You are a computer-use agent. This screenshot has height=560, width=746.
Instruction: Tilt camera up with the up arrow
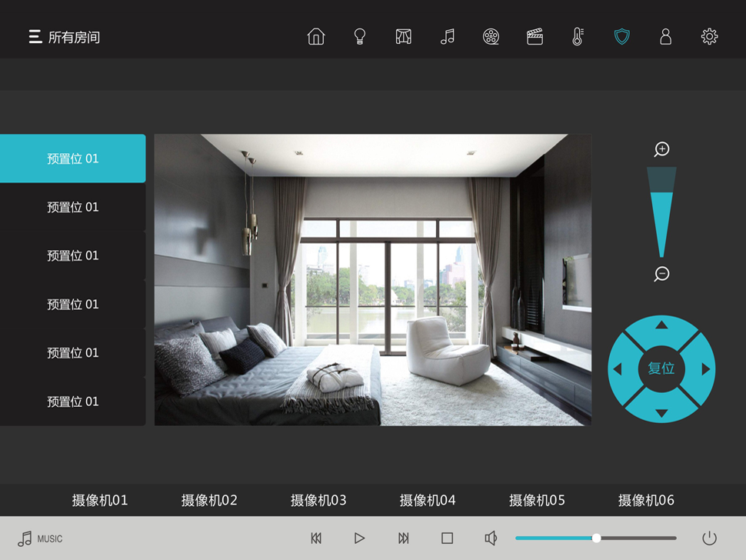click(661, 325)
